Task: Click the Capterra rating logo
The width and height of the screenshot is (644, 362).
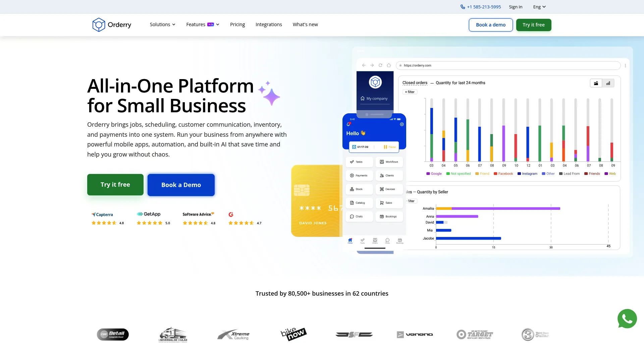Action: coord(102,215)
